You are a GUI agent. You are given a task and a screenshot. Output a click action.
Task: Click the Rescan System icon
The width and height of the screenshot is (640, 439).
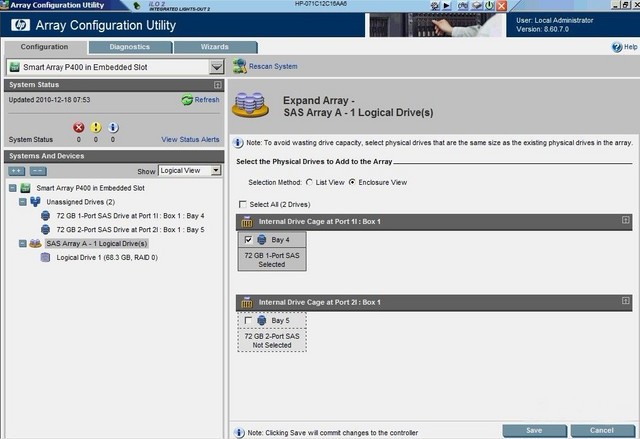click(240, 66)
